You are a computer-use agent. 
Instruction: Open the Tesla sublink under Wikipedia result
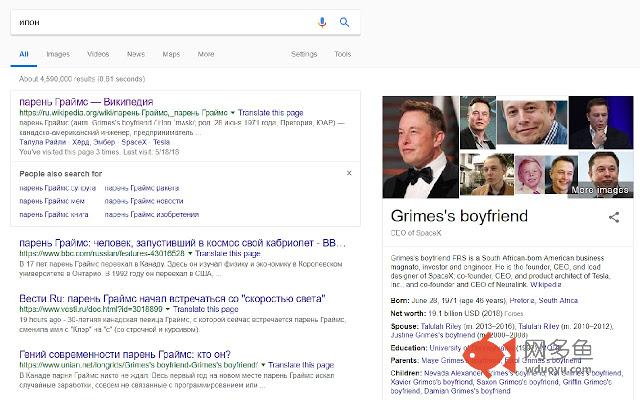(161, 142)
